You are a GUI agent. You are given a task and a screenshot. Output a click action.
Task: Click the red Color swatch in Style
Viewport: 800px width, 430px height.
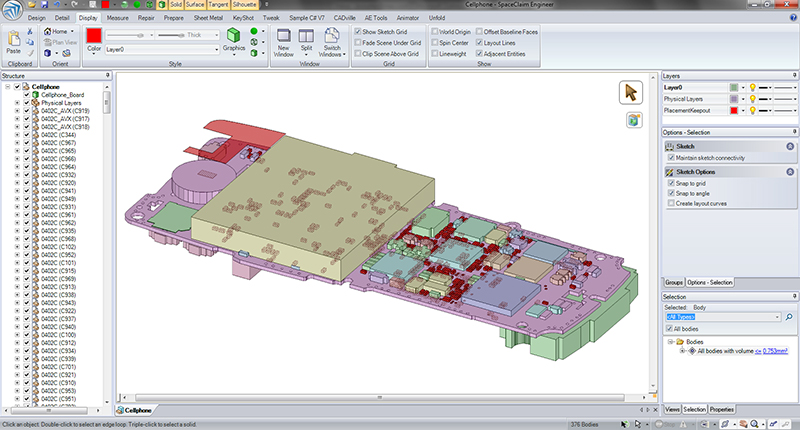[93, 35]
